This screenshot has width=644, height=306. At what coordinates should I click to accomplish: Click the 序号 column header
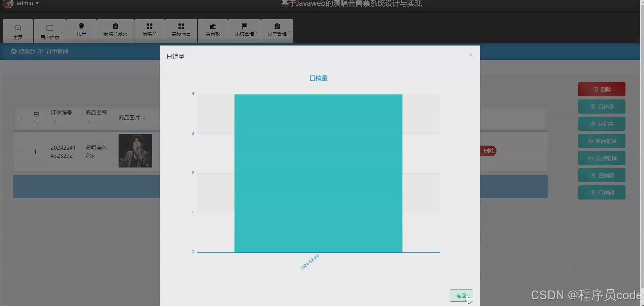(x=36, y=118)
